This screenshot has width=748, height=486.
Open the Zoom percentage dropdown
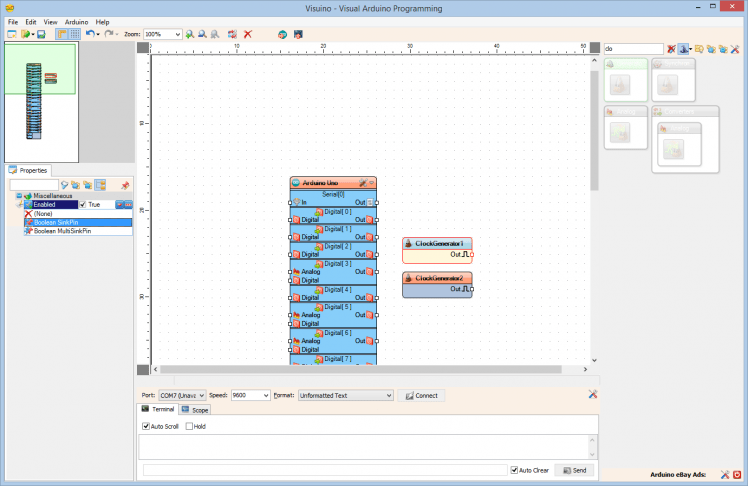177,34
